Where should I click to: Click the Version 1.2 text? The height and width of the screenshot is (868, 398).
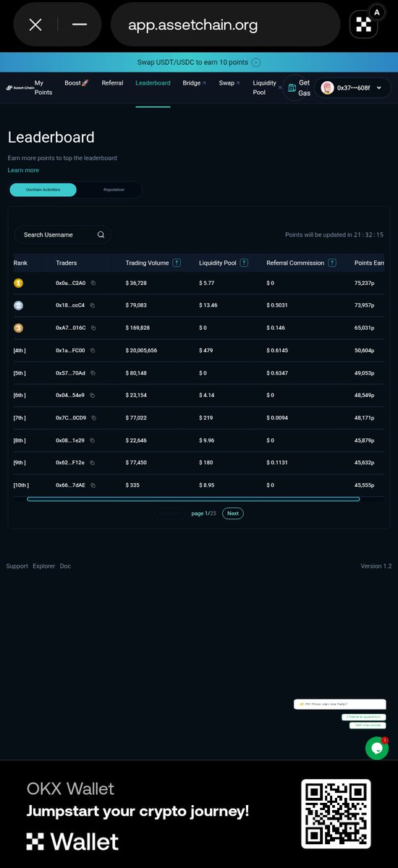(x=376, y=566)
